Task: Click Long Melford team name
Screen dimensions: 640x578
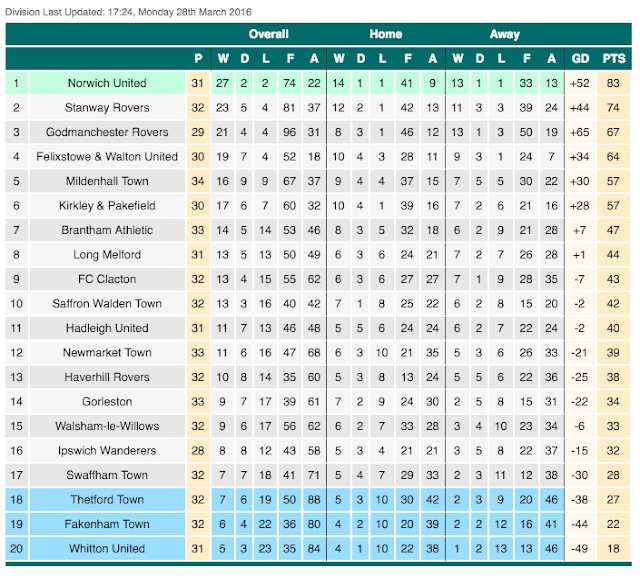Action: pyautogui.click(x=107, y=255)
